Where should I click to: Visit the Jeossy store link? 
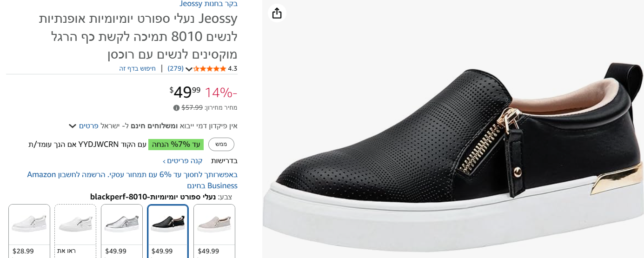coord(208,4)
